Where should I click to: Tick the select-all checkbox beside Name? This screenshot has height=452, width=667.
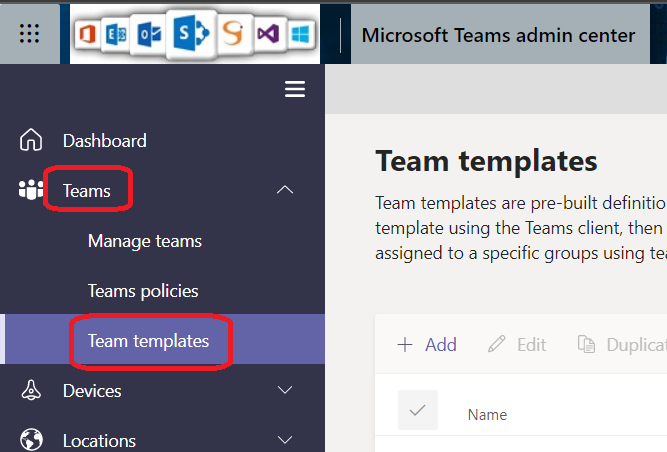click(x=418, y=410)
